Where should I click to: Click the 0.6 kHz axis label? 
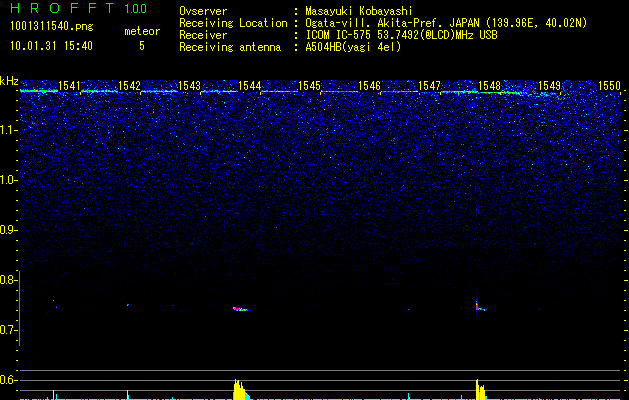click(x=8, y=380)
